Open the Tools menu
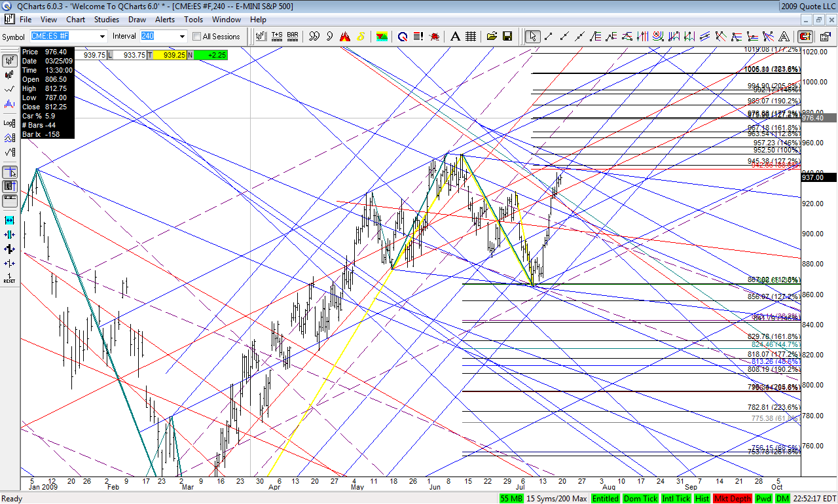 [194, 20]
